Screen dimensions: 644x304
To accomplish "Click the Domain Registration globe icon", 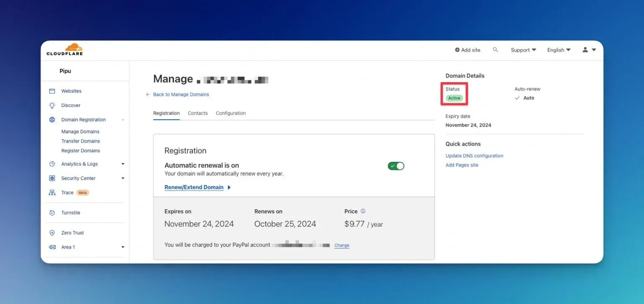I will (x=52, y=120).
